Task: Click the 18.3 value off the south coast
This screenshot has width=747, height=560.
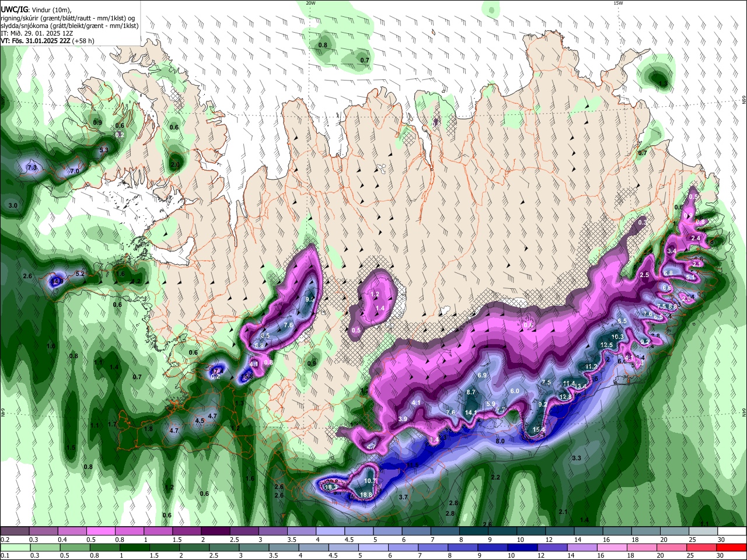Action: 331,487
